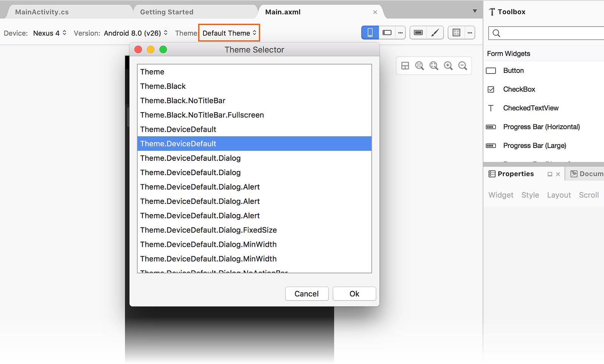
Task: Click 'Progress Bar (Large)' label
Action: [535, 146]
